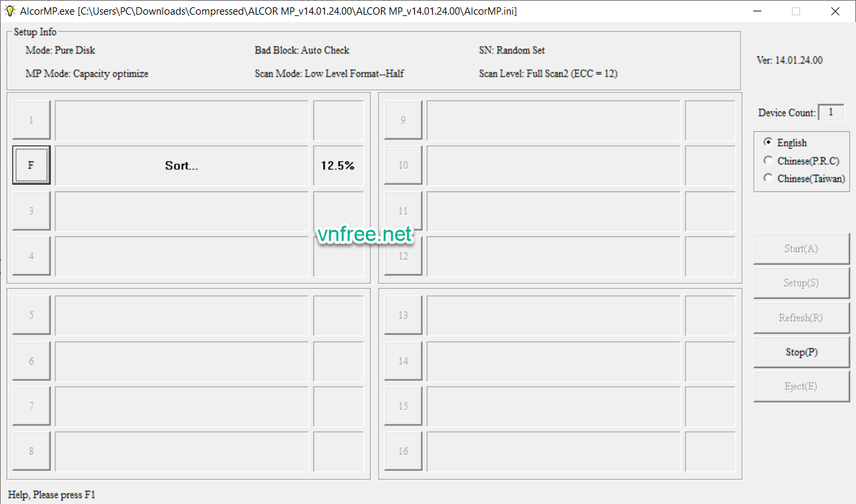The image size is (856, 504).
Task: Click the Start(A) button
Action: [801, 249]
